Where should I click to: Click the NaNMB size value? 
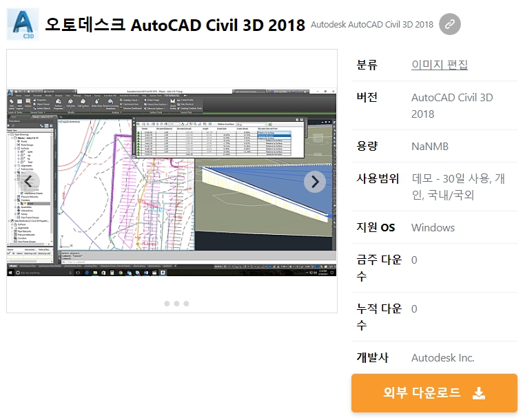[429, 147]
